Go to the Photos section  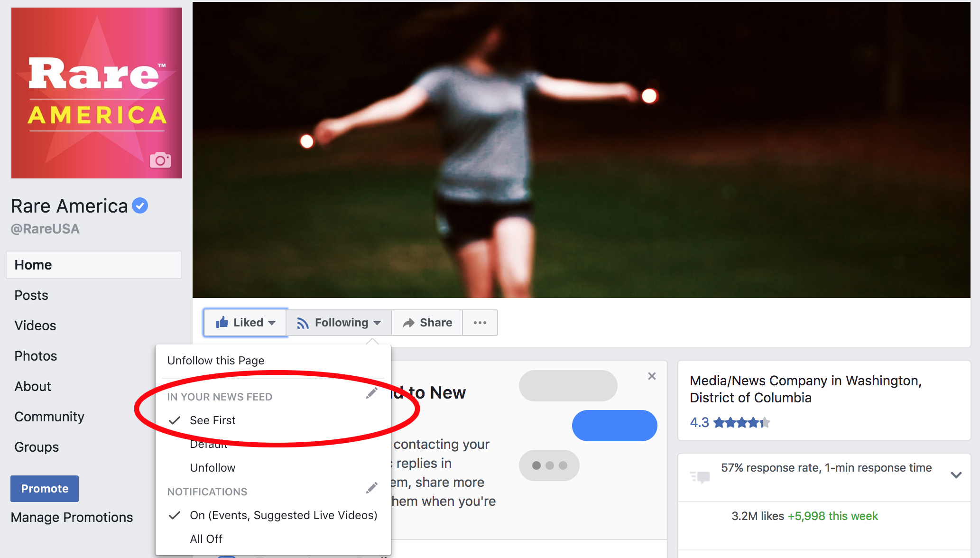tap(36, 356)
